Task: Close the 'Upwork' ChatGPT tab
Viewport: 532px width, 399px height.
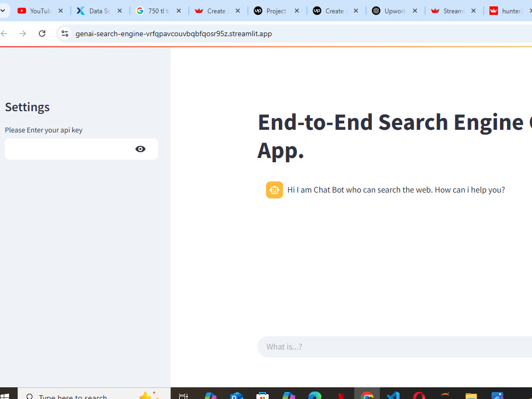Action: tap(415, 11)
